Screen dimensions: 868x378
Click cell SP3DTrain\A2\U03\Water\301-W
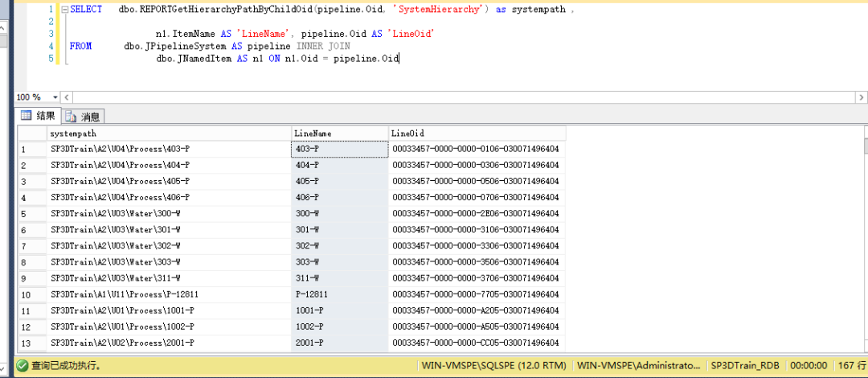coord(169,229)
